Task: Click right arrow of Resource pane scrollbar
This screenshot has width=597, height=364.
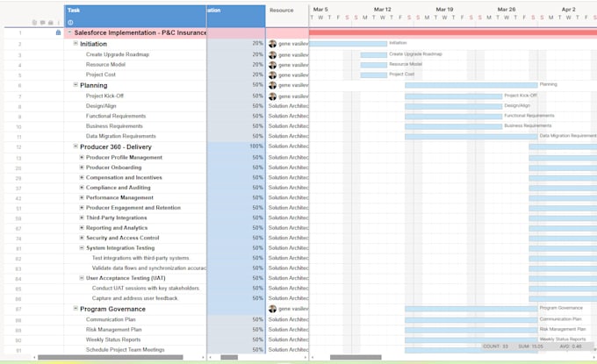Action: coord(306,358)
